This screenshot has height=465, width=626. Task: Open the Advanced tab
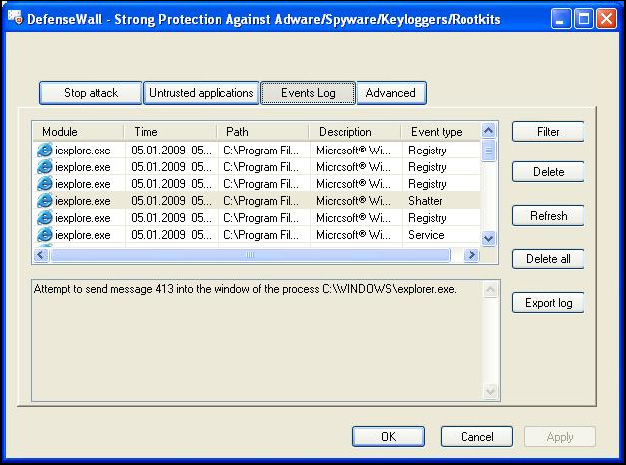pos(391,93)
